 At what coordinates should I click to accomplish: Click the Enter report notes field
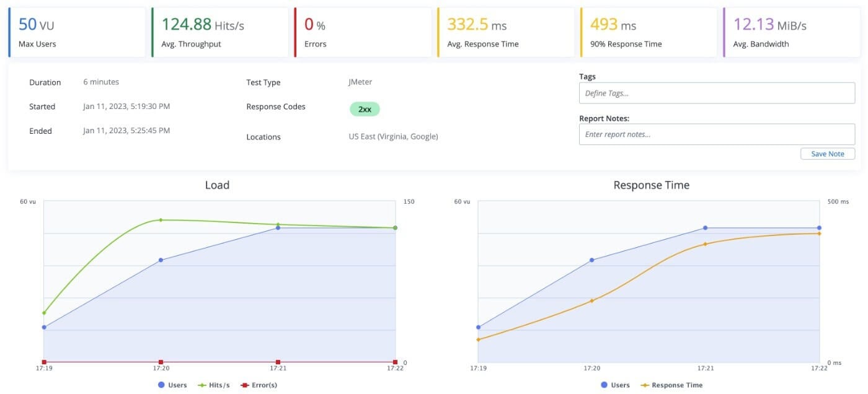click(717, 134)
